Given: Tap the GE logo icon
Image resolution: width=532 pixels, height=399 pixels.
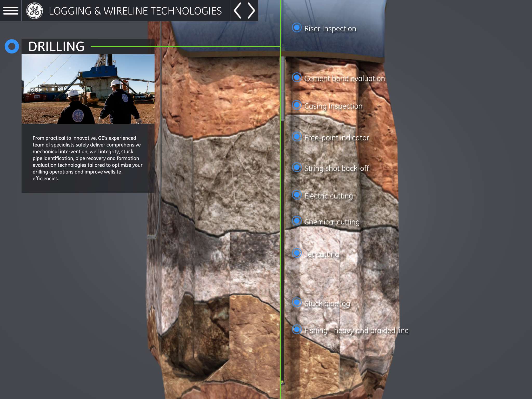Looking at the screenshot, I should tap(35, 11).
